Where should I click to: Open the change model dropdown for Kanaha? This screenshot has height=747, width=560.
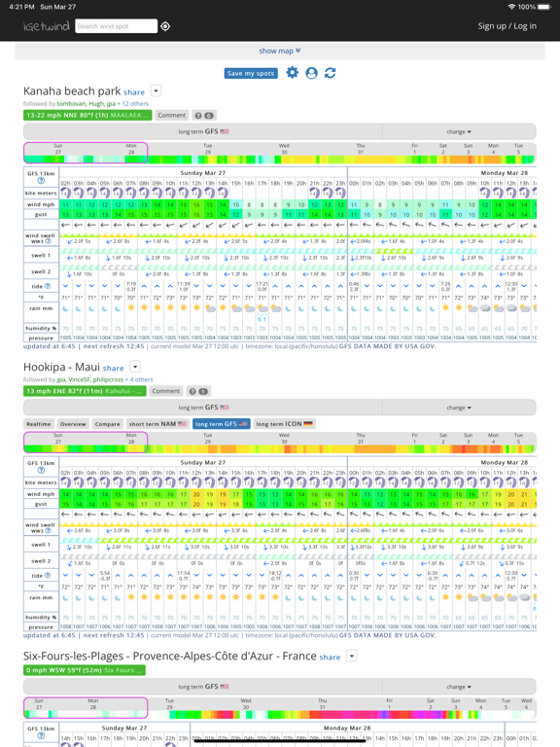[x=459, y=131]
